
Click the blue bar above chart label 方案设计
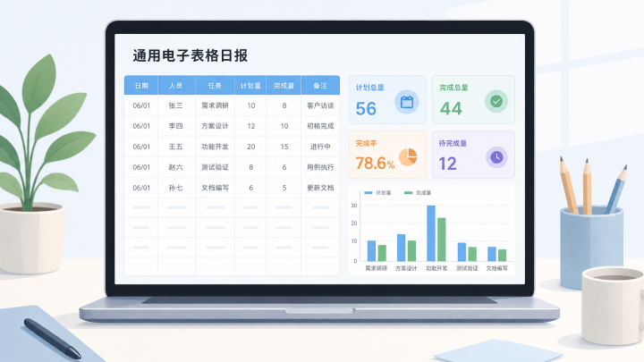pos(402,248)
